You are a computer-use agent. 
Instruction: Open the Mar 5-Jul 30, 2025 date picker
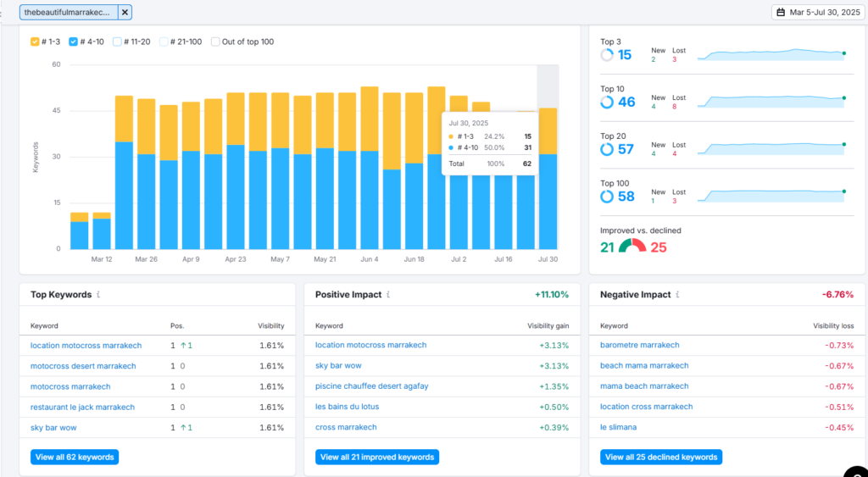[x=819, y=12]
